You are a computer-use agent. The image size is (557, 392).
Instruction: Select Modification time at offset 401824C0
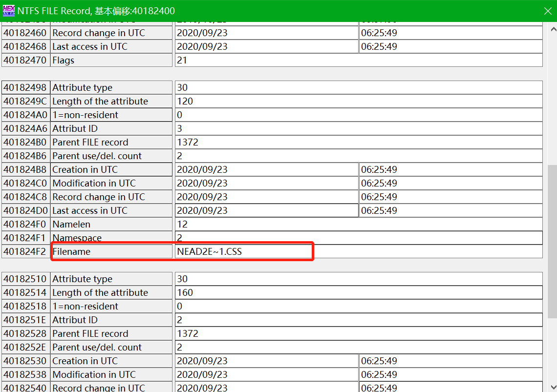pos(451,183)
